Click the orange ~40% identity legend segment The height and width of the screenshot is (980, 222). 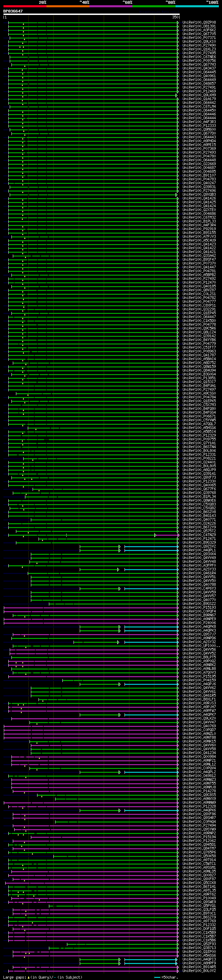click(68, 6)
